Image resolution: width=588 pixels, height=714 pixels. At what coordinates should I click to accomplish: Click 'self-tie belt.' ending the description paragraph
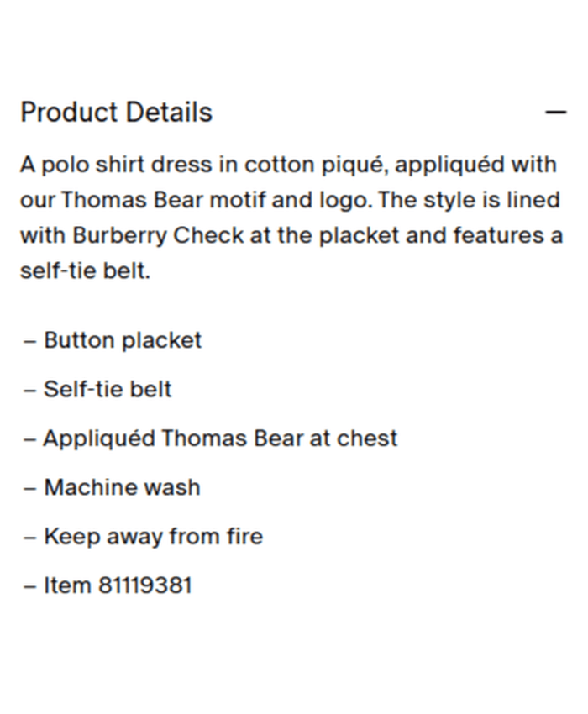click(85, 271)
